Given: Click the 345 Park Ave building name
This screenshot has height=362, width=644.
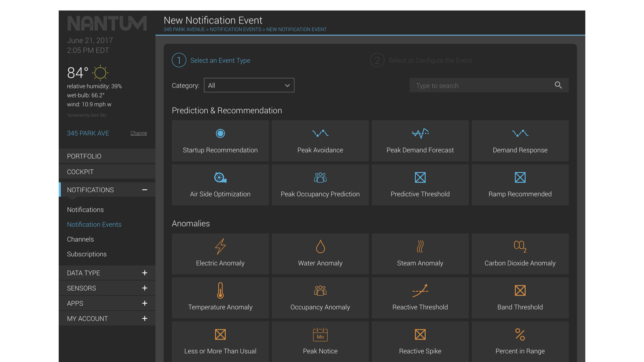Looking at the screenshot, I should coord(88,133).
